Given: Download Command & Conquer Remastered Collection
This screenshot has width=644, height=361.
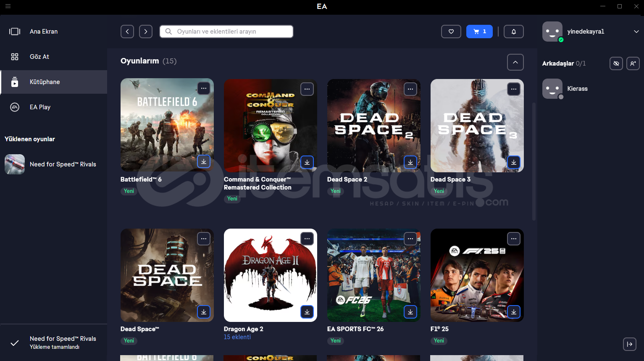Looking at the screenshot, I should pyautogui.click(x=307, y=162).
